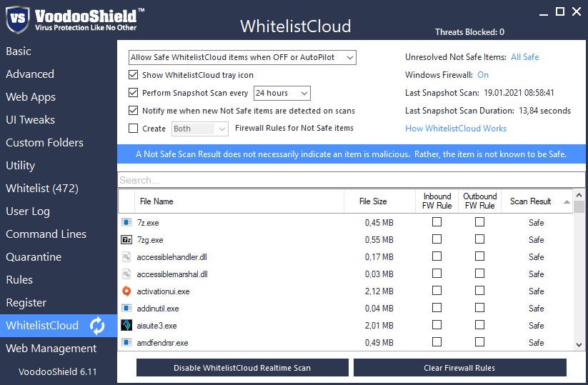Click file list scrollbar down arrow
Screen dimensions: 588x385
click(x=579, y=345)
